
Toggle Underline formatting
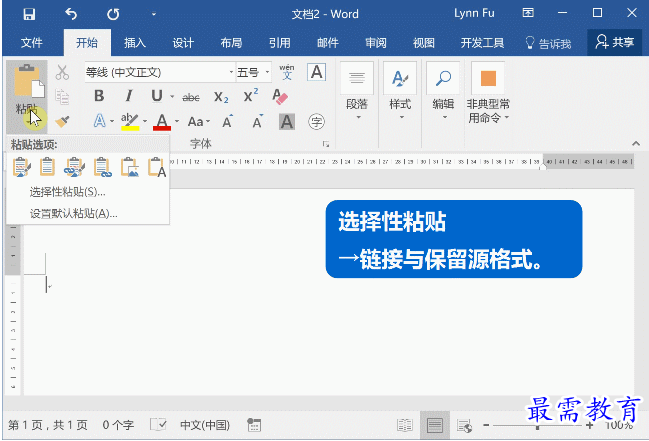pyautogui.click(x=157, y=96)
